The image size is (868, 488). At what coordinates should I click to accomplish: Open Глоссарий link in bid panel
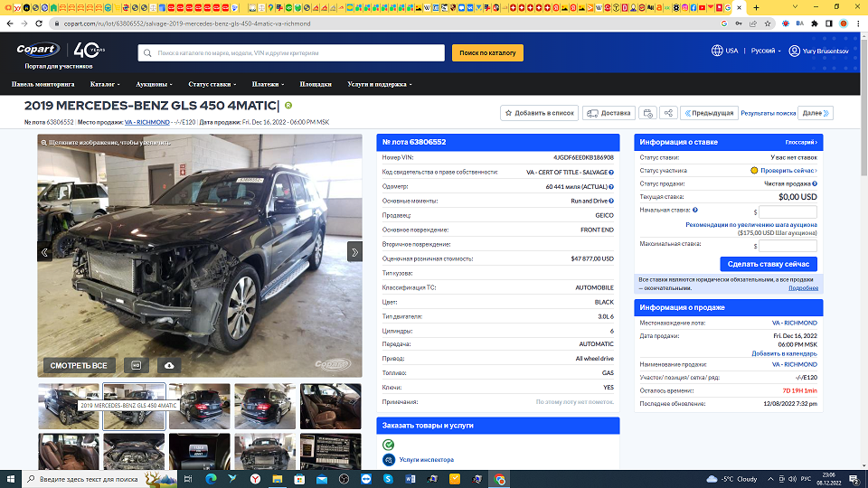[x=800, y=142]
